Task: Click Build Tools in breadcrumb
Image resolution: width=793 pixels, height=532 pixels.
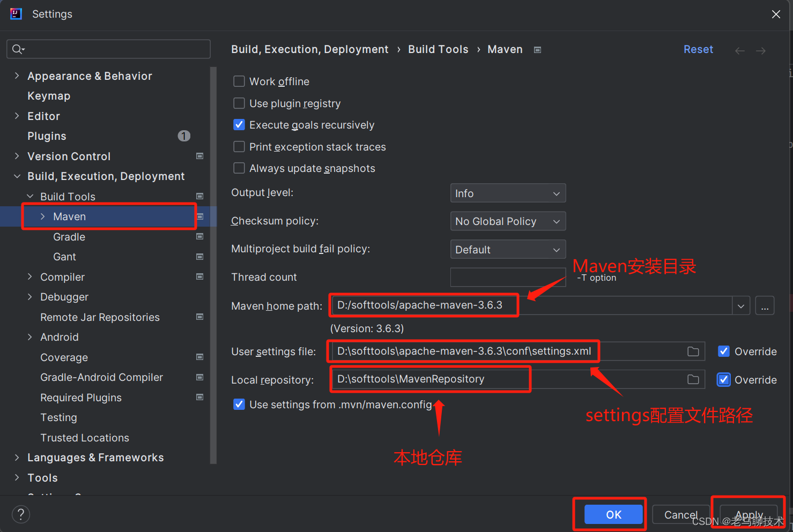Action: (438, 49)
